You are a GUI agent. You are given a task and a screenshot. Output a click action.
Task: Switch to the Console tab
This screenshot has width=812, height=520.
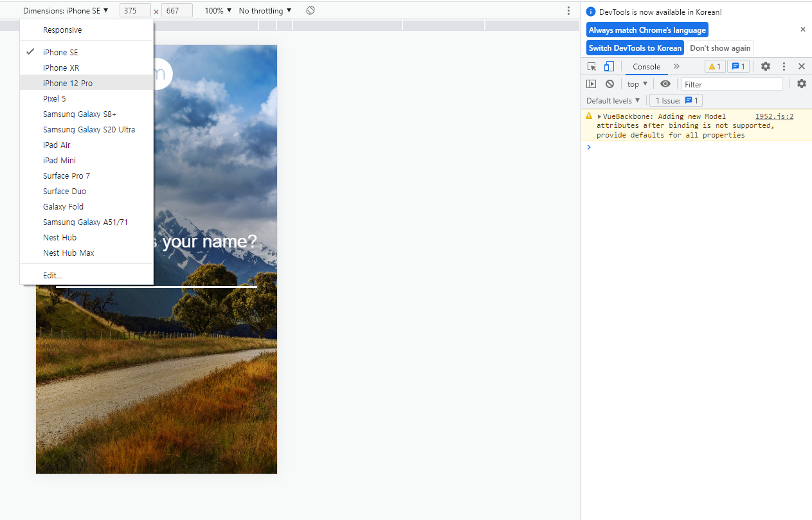click(646, 66)
